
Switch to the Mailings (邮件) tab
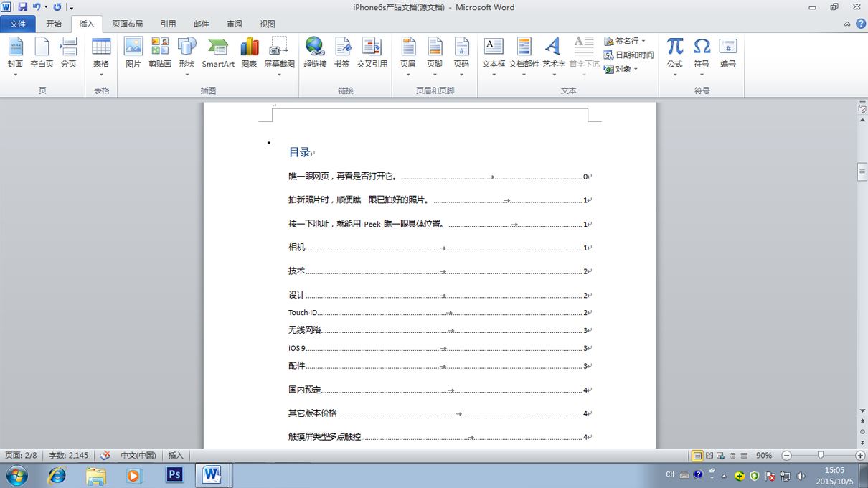click(x=202, y=24)
